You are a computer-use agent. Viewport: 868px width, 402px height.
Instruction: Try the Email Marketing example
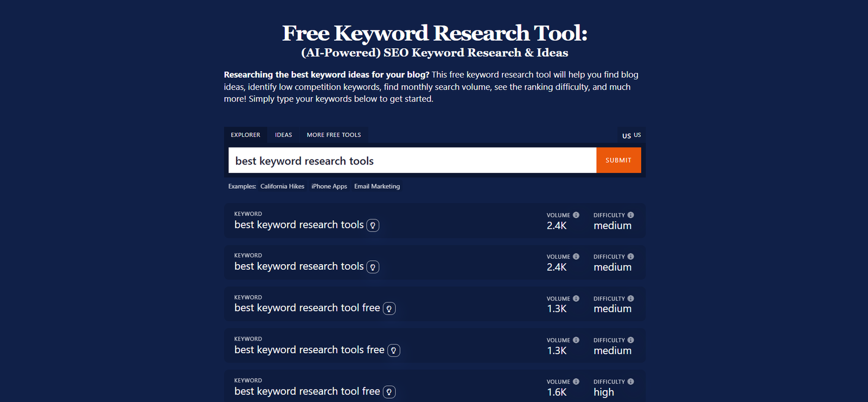point(377,186)
